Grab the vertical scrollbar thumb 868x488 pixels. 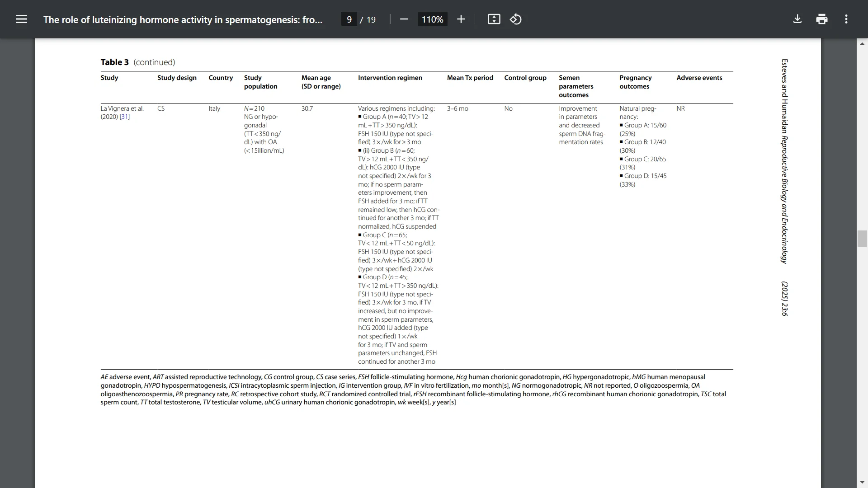pyautogui.click(x=862, y=239)
